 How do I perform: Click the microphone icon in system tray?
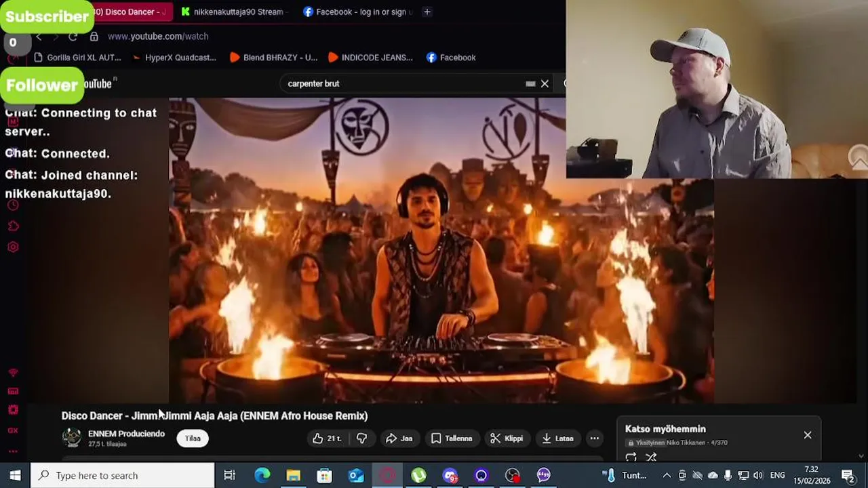(728, 475)
